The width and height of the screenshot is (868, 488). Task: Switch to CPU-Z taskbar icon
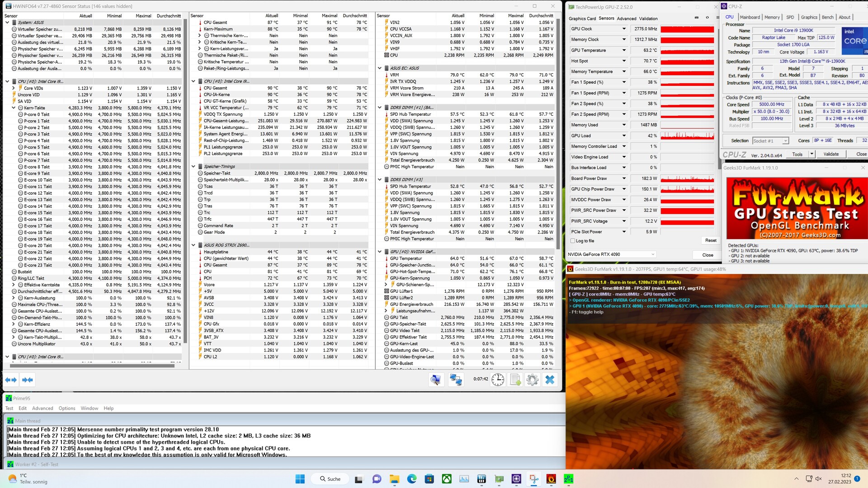(517, 479)
